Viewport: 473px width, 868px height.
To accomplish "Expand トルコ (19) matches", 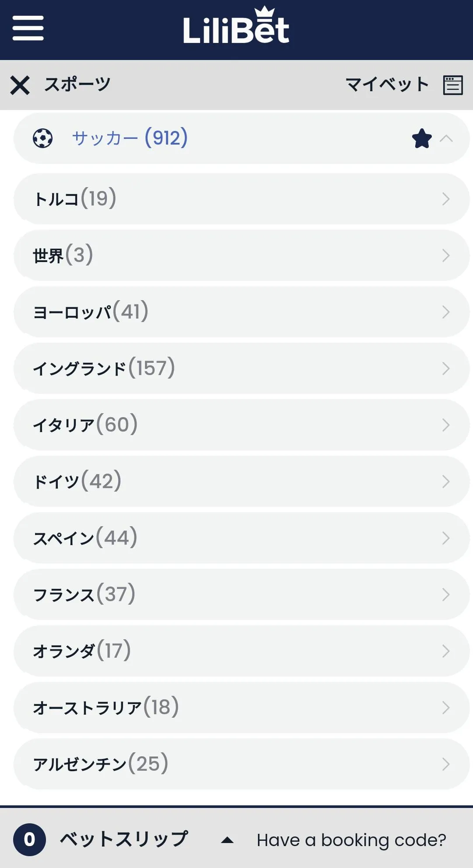I will (241, 199).
